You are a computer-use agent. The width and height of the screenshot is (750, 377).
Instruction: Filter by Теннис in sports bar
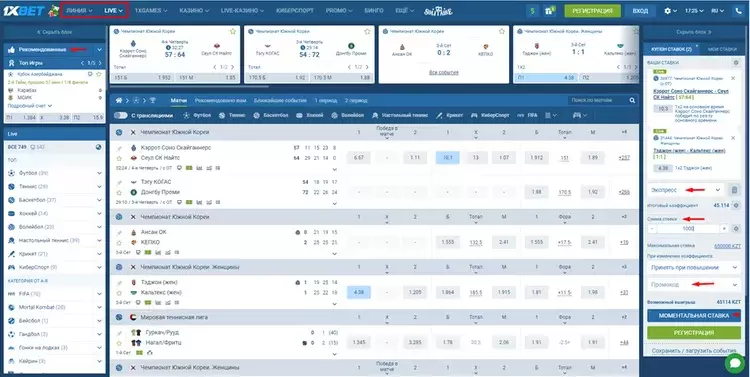coord(232,115)
